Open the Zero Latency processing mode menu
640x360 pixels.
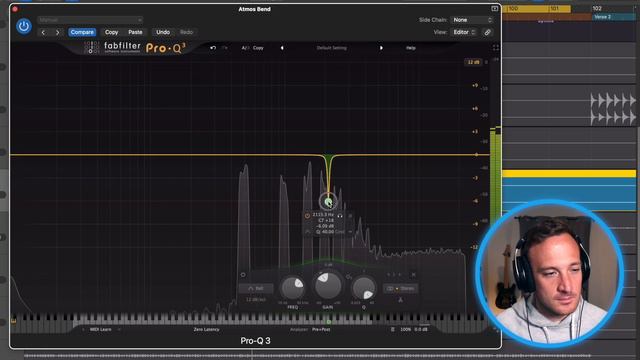pyautogui.click(x=207, y=329)
